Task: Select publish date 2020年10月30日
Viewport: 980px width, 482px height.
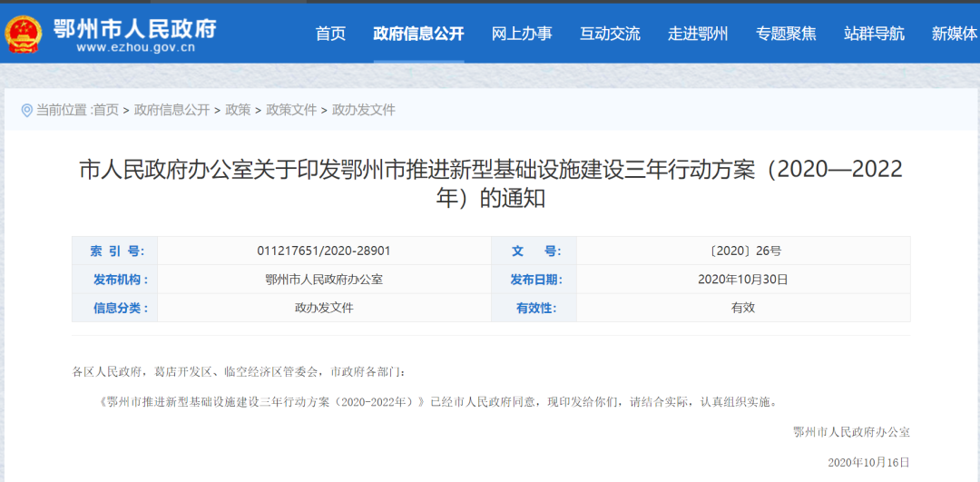Action: pos(743,280)
